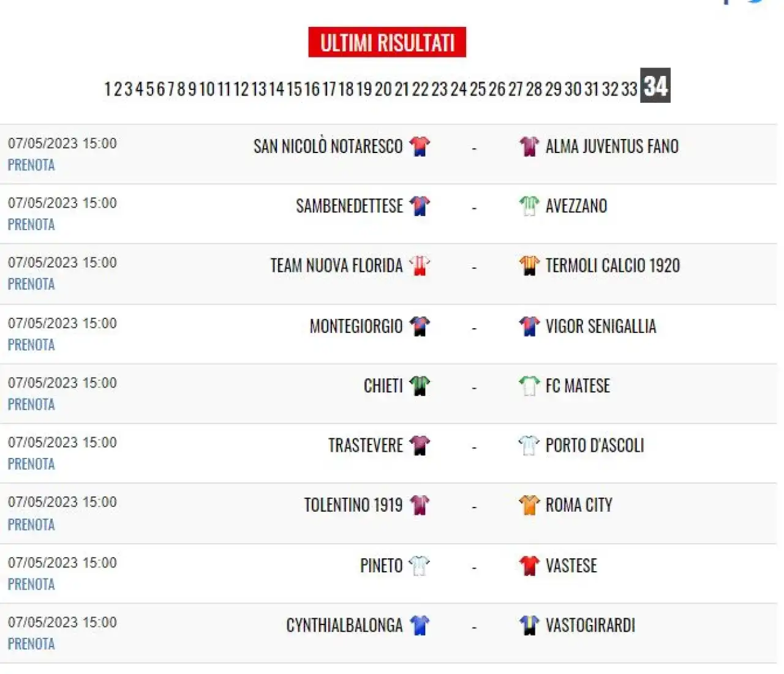The width and height of the screenshot is (784, 674).
Task: Click Vastese red jersey icon
Action: click(x=529, y=566)
